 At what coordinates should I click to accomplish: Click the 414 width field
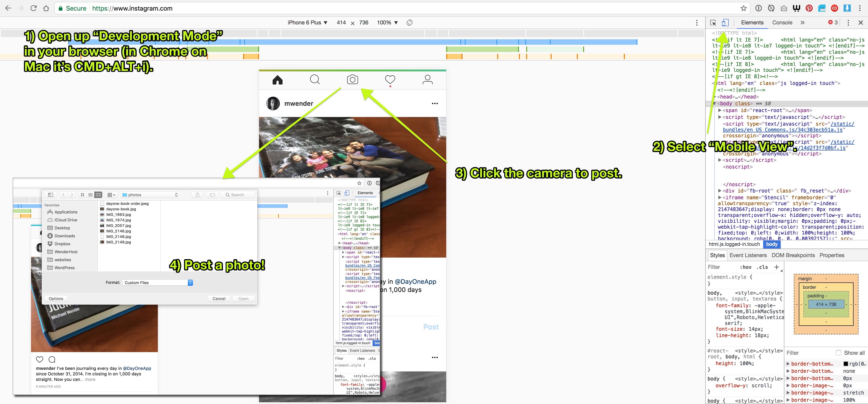(341, 23)
